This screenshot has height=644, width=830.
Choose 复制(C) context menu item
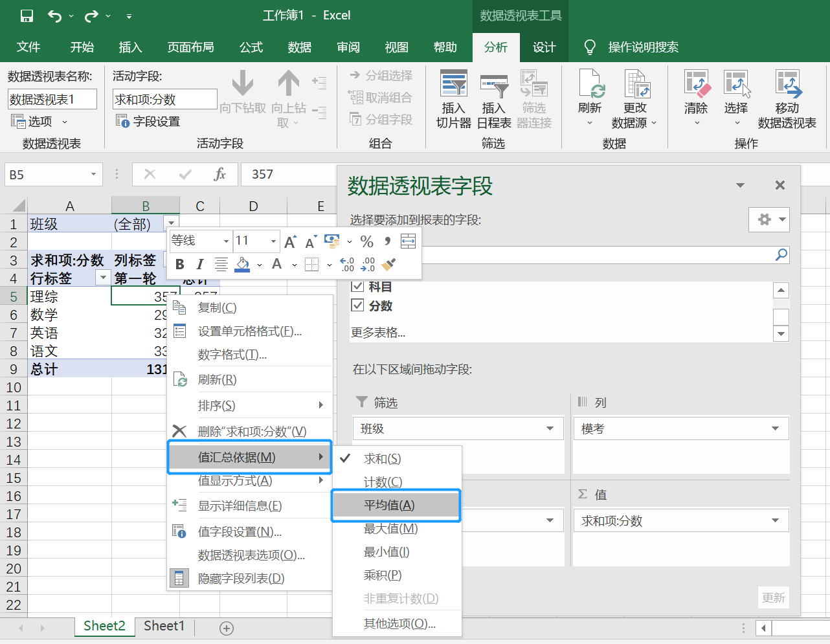249,307
